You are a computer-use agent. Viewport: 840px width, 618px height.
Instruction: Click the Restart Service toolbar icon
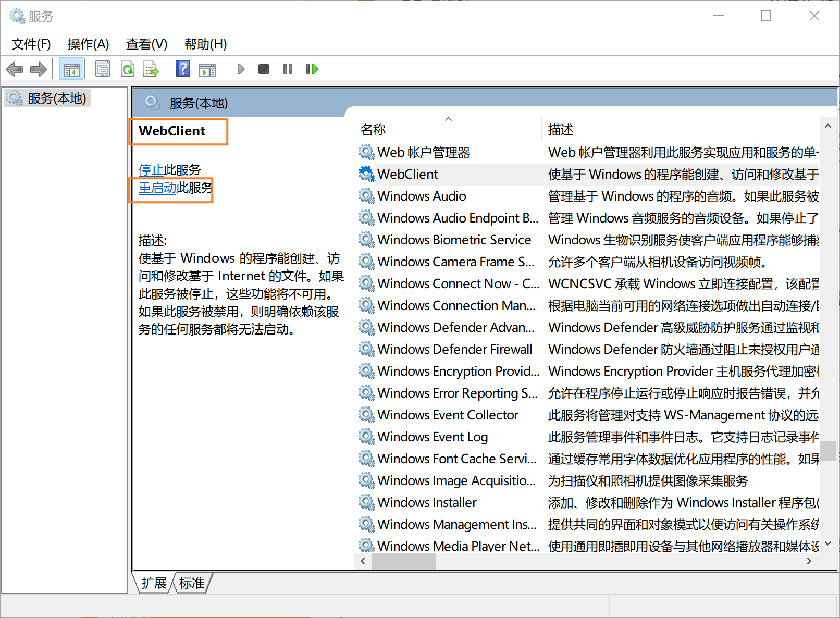pos(312,69)
